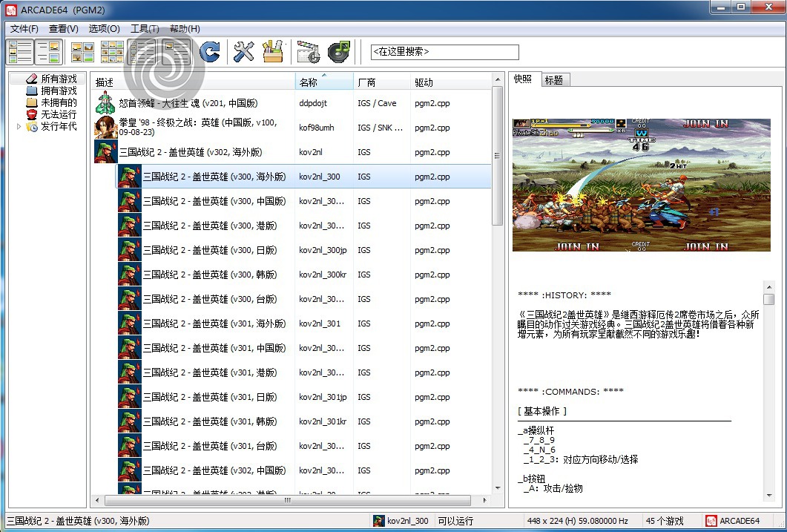Click the music note audio icon
The width and height of the screenshot is (787, 532).
(x=339, y=52)
